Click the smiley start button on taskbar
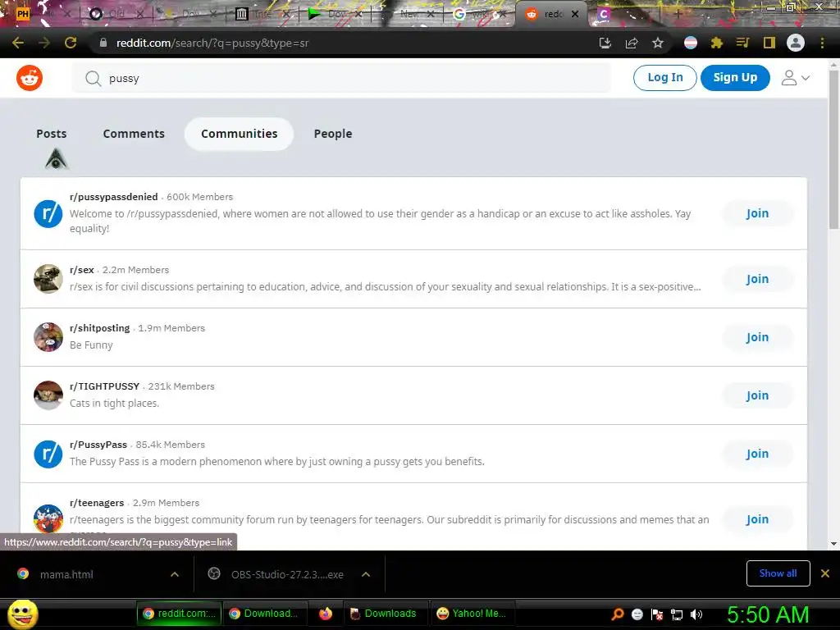Screen dimensions: 840x630 (x=23, y=614)
